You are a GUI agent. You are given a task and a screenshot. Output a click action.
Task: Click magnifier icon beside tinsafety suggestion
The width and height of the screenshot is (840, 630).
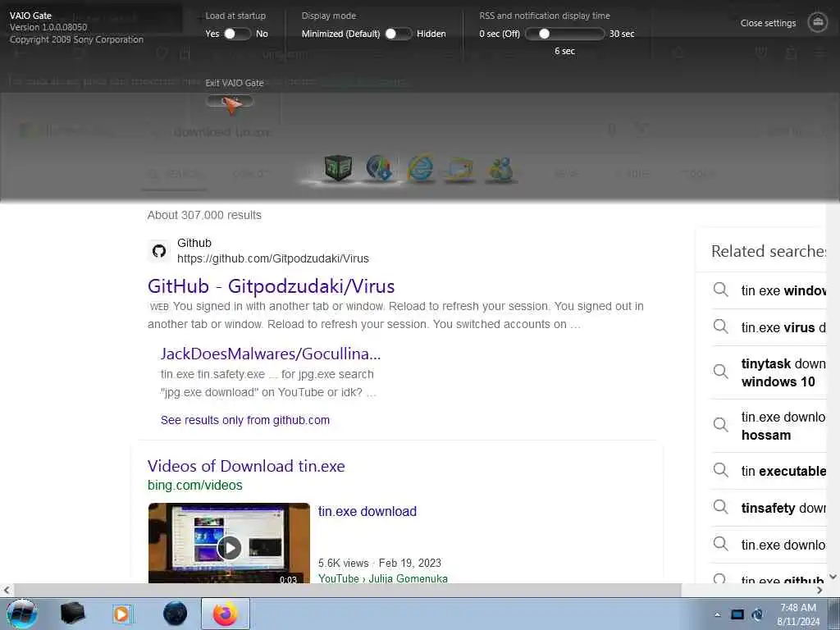tap(720, 507)
